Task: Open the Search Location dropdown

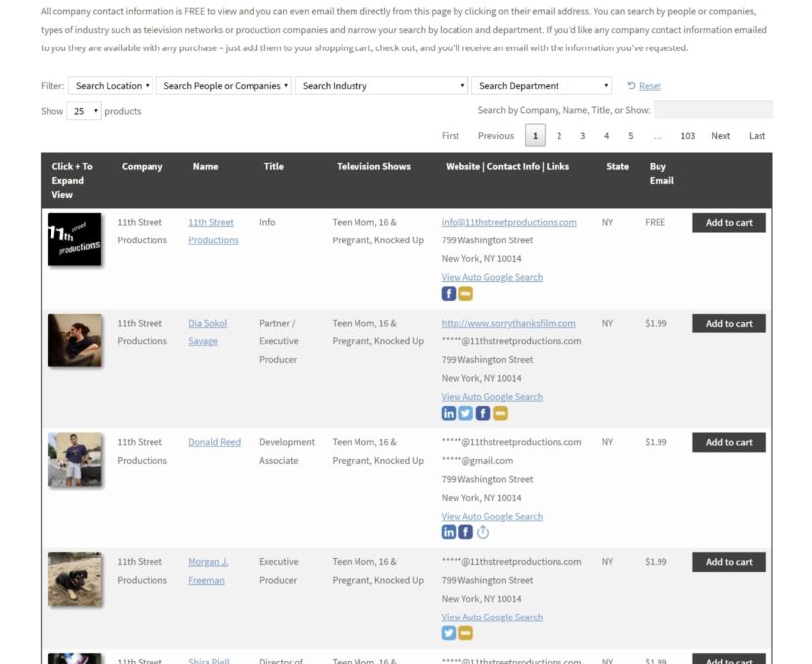Action: tap(112, 86)
